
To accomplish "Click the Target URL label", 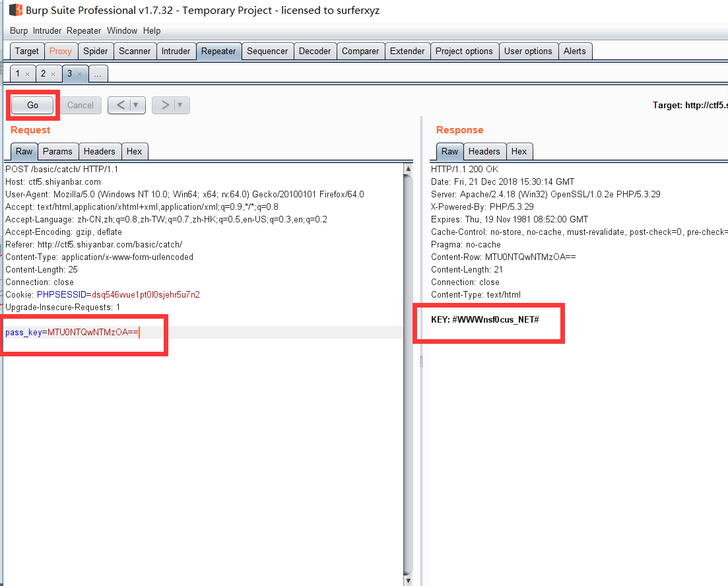I will click(x=690, y=106).
